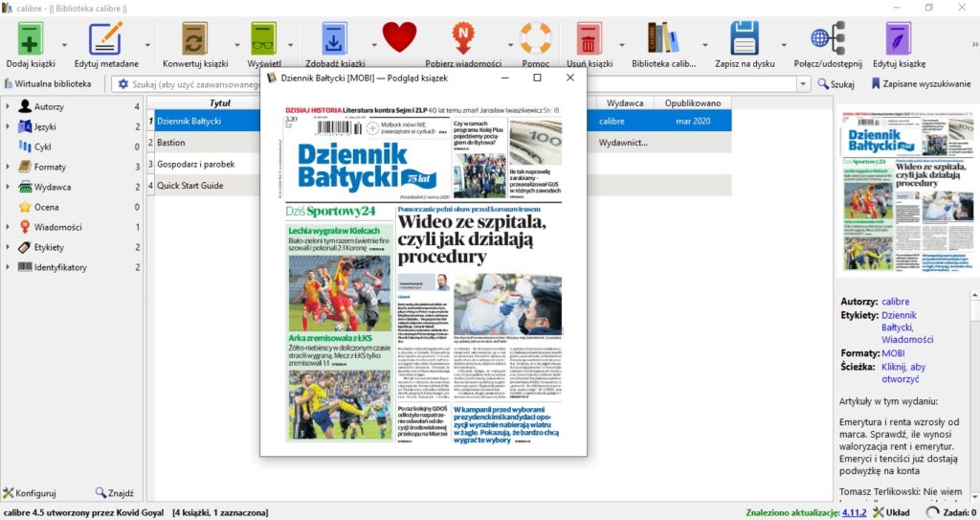The height and width of the screenshot is (520, 980).
Task: Open the search history dropdown arrow
Action: (x=803, y=84)
